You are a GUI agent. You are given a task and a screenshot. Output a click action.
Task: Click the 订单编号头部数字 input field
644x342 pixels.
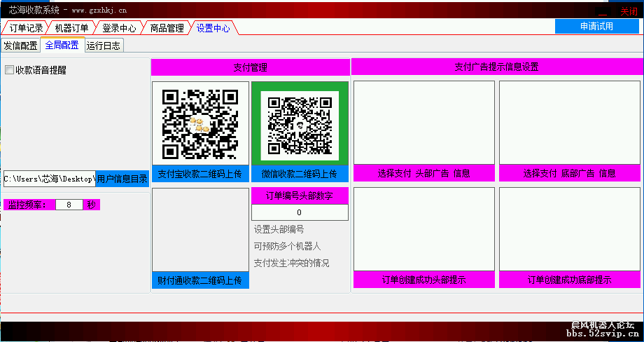pos(300,212)
